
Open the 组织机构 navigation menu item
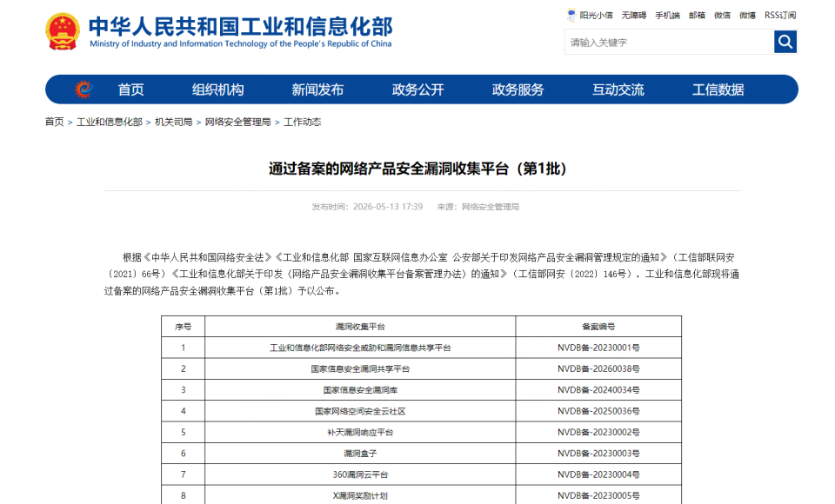[217, 90]
